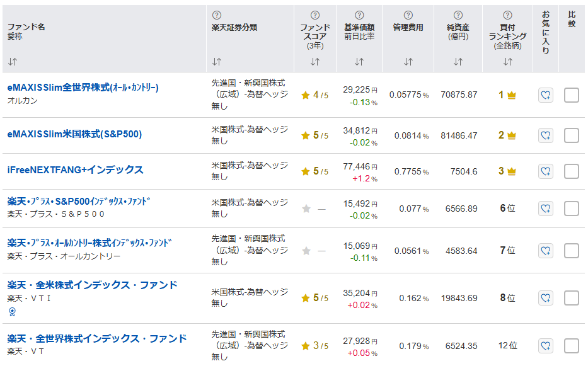Open 楽天・全世界株式インデックス・ファンド page

97,339
